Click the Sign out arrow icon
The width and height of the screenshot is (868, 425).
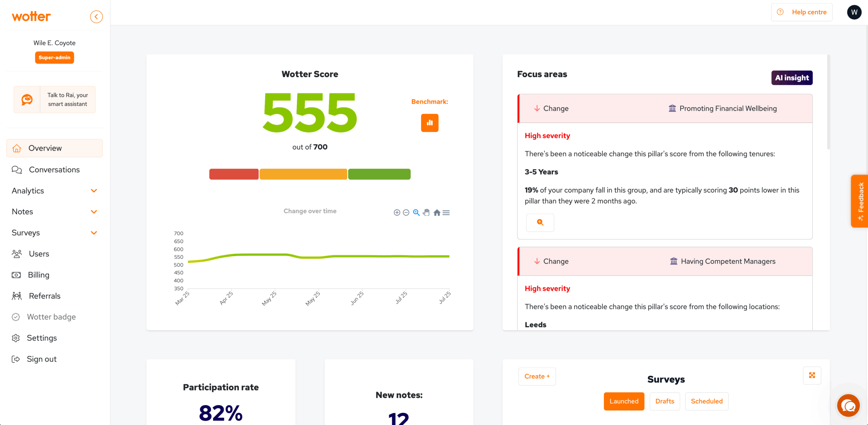(16, 359)
